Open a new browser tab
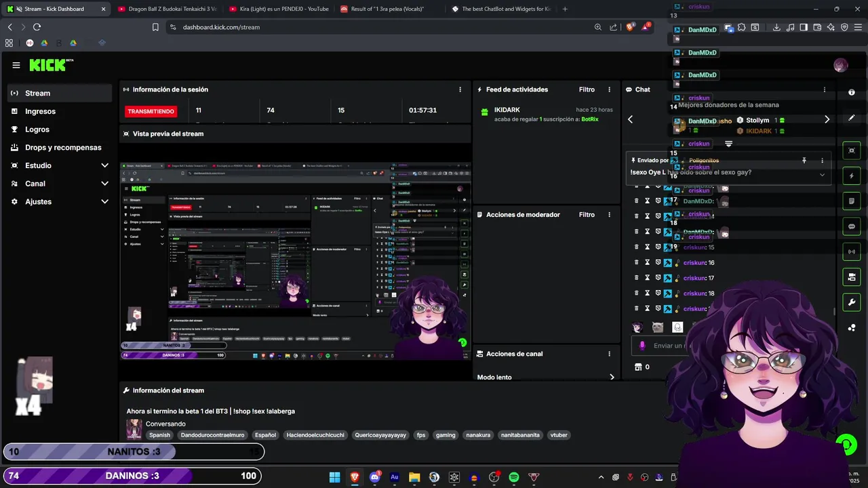 point(565,9)
